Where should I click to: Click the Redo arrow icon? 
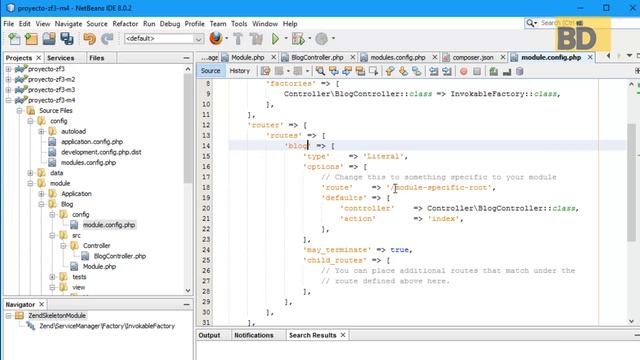(x=107, y=39)
